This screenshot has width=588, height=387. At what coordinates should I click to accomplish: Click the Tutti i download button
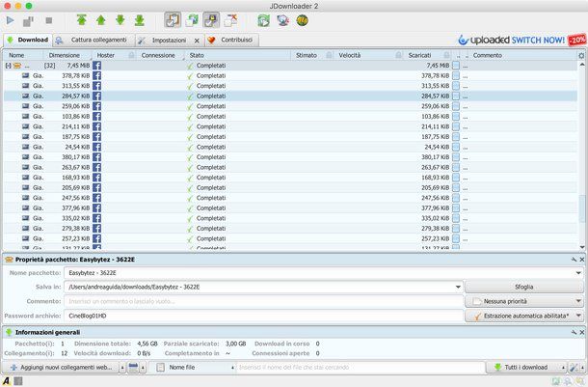pyautogui.click(x=521, y=368)
